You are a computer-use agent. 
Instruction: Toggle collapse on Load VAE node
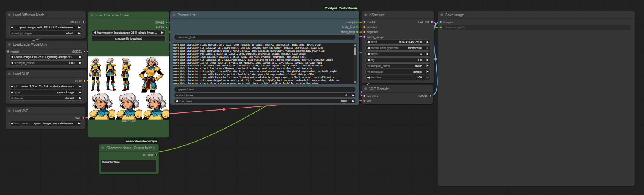pyautogui.click(x=9, y=111)
